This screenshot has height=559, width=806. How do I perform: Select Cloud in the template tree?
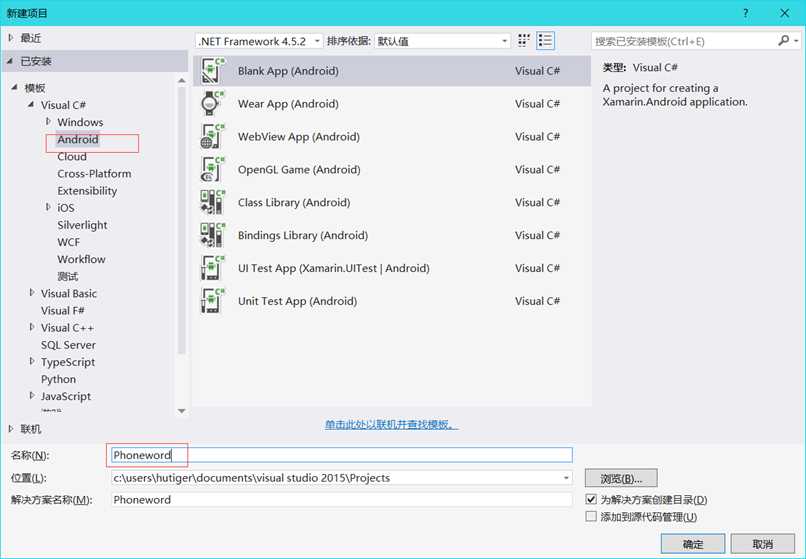pyautogui.click(x=72, y=156)
